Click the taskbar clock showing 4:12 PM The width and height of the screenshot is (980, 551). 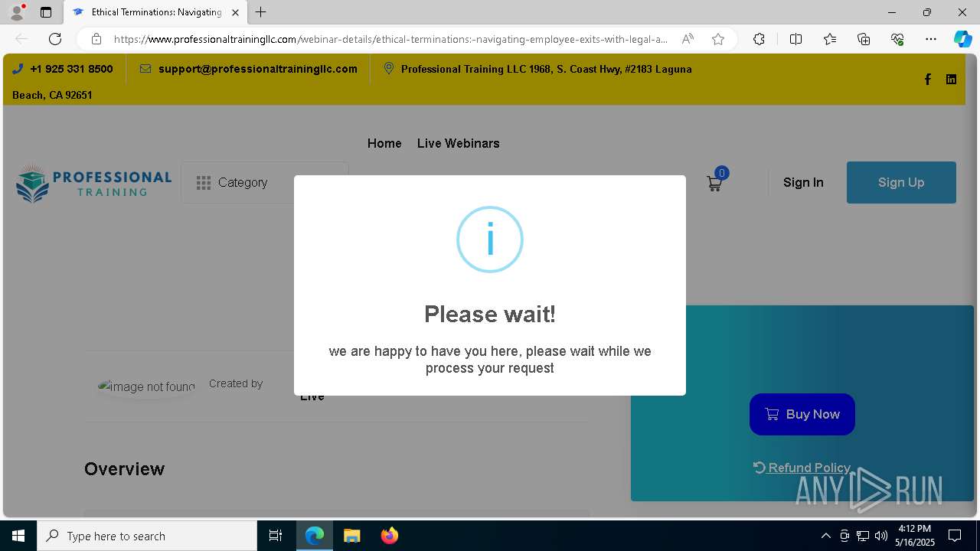pyautogui.click(x=915, y=536)
